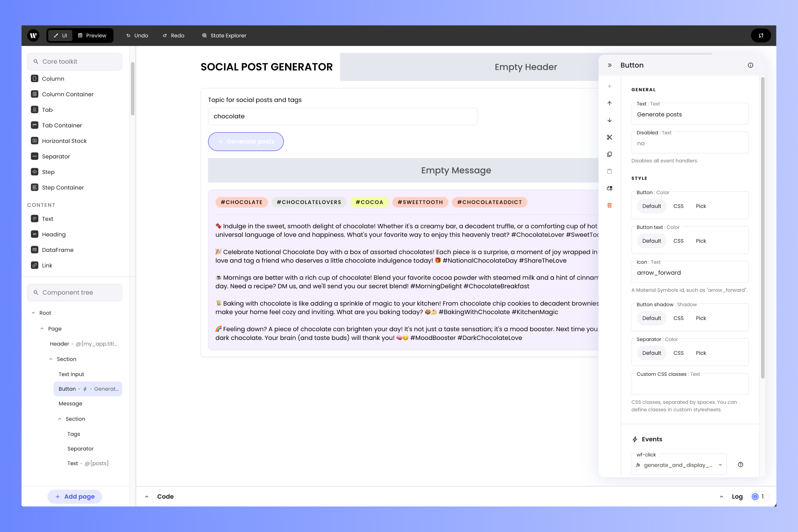Open the wf-click event help icon
This screenshot has height=532, width=798.
click(x=740, y=464)
